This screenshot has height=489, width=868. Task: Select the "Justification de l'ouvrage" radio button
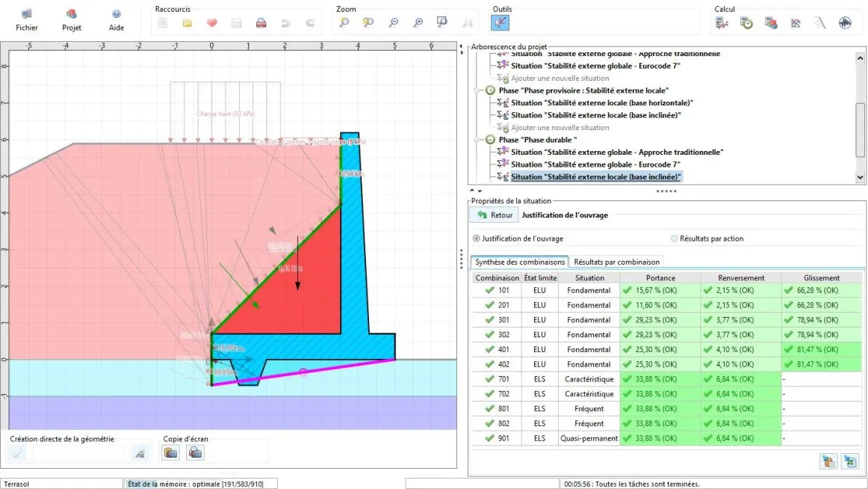pos(477,239)
